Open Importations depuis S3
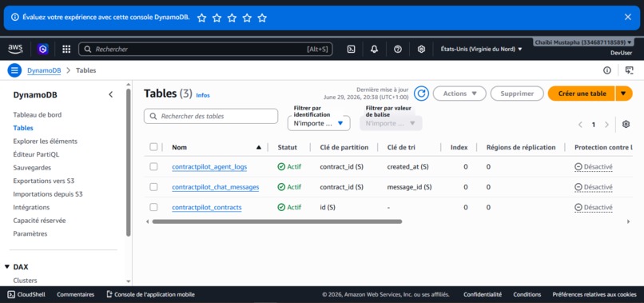Viewport: 644px width, 303px height. point(48,194)
